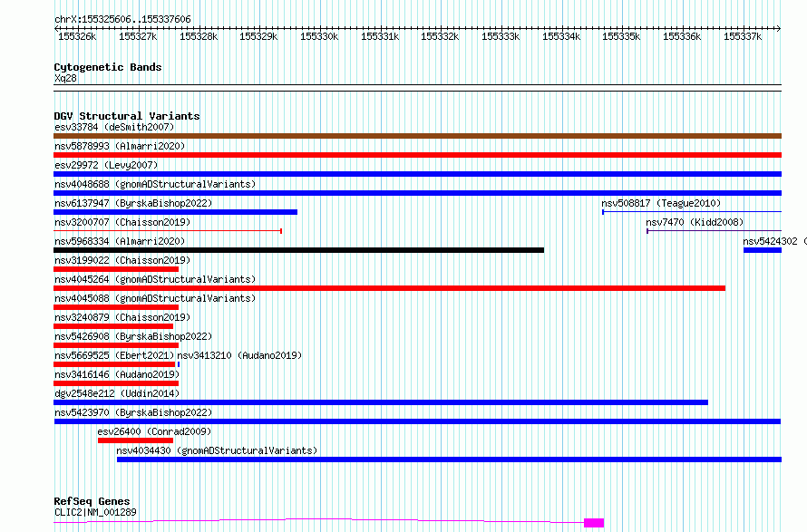Click the 155337k ruler position
This screenshot has height=532, width=807.
click(x=742, y=36)
